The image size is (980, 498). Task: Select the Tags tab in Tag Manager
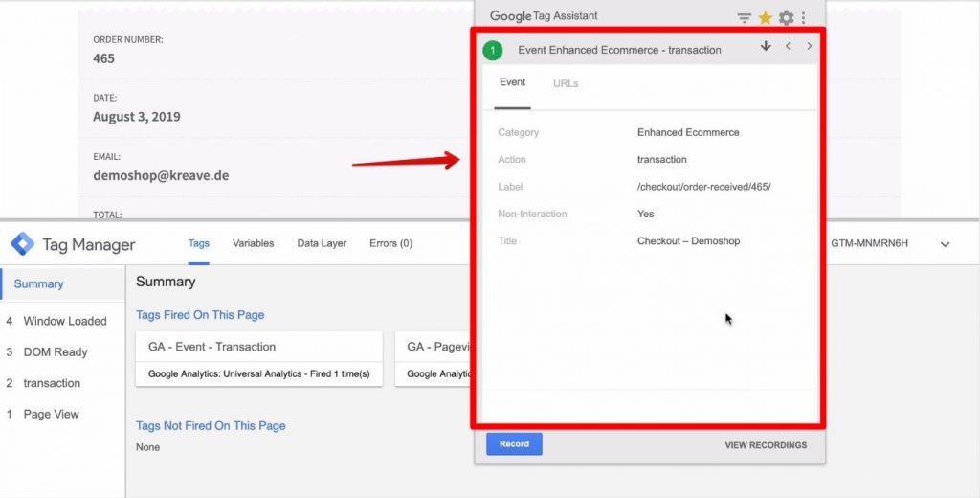click(199, 243)
